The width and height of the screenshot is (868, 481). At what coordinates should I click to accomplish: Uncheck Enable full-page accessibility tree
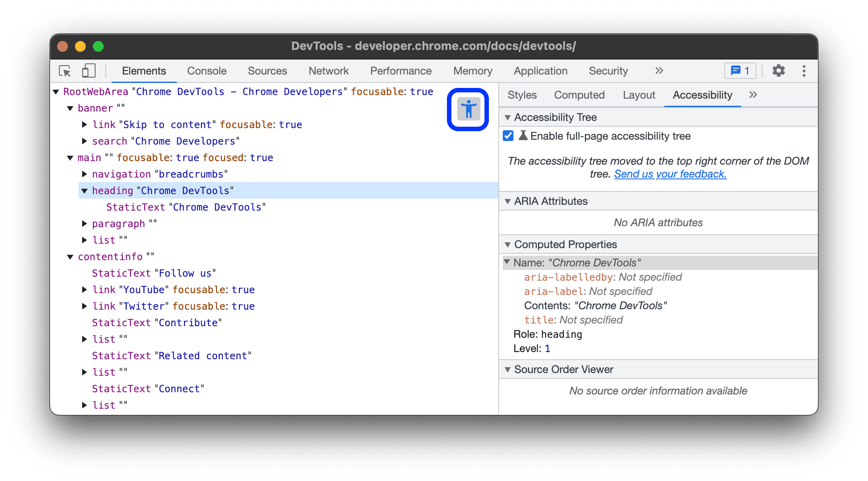coord(508,136)
